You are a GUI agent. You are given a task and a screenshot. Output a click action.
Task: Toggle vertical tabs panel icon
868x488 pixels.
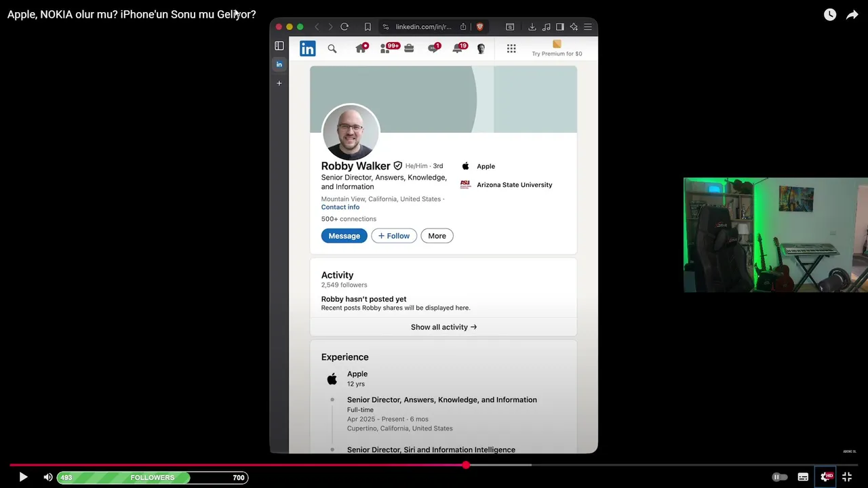point(279,46)
